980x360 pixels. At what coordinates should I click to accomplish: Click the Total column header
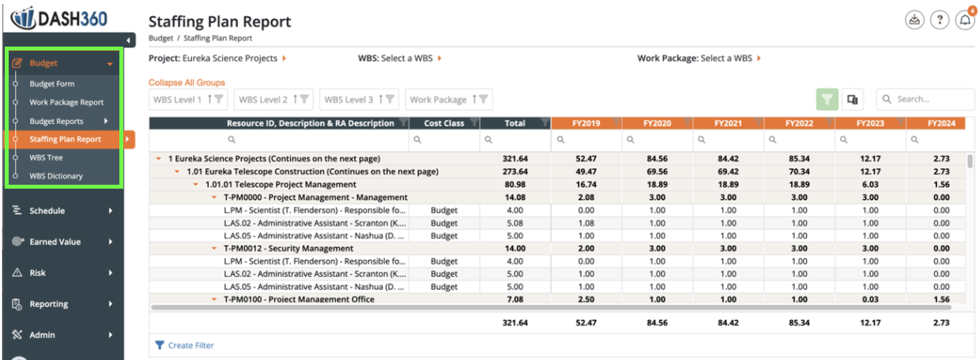tap(515, 123)
